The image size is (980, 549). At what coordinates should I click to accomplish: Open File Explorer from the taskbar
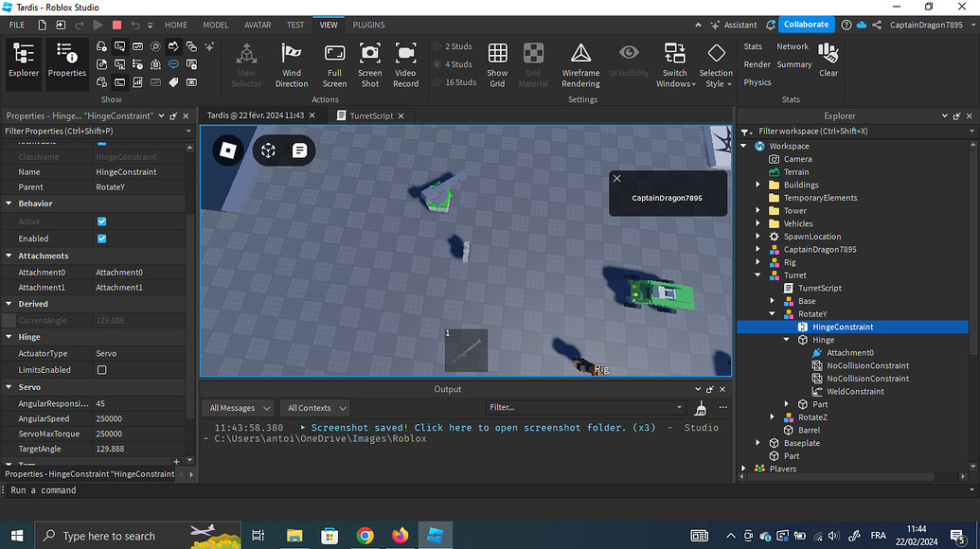294,535
